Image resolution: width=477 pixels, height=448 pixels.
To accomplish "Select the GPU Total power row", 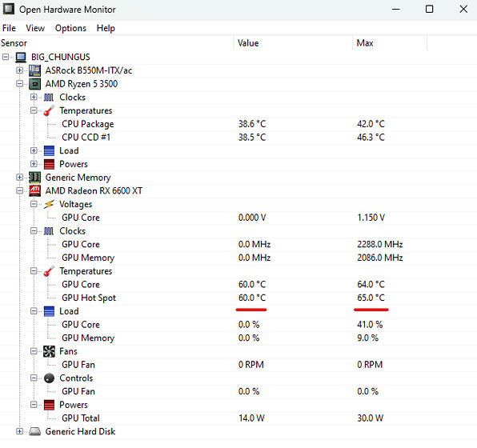I will [238, 418].
